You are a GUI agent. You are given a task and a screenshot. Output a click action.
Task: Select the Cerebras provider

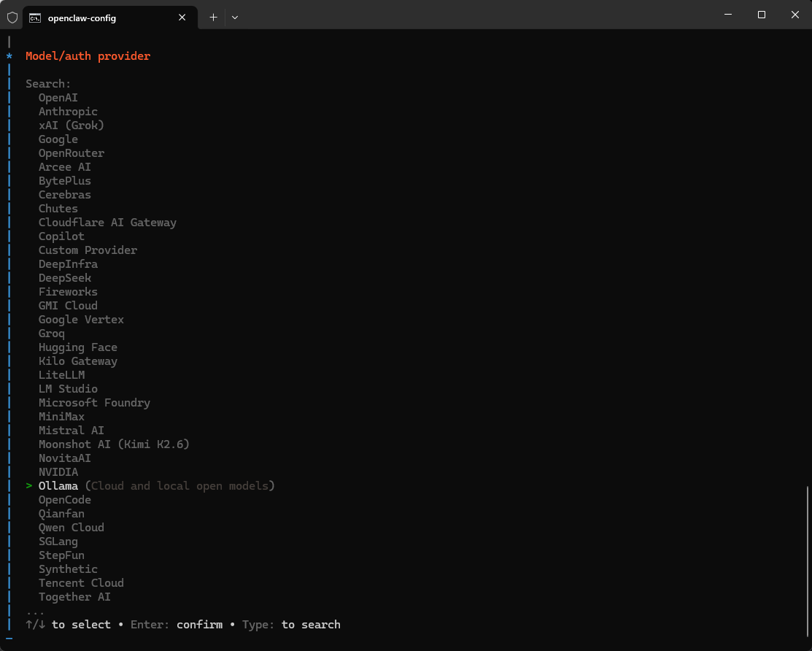pos(65,195)
